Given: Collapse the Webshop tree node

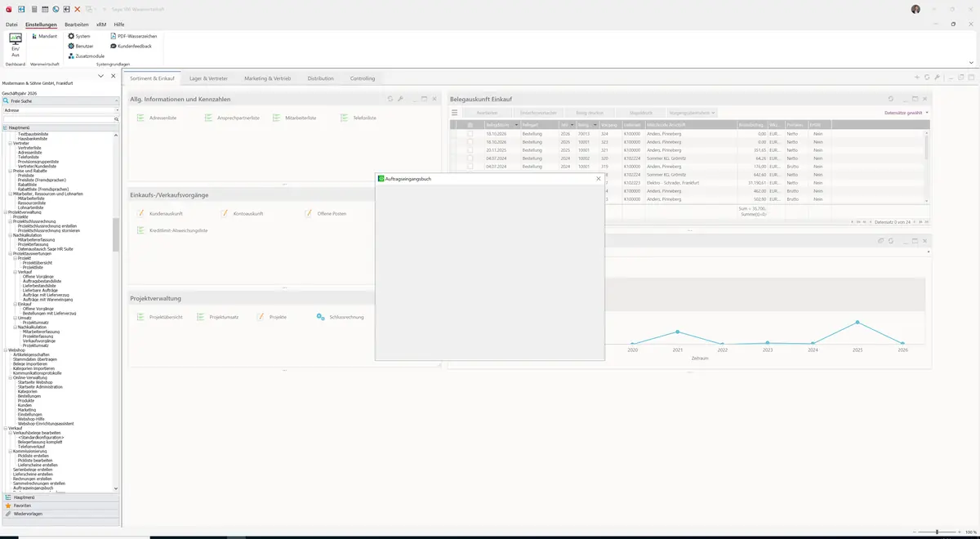Looking at the screenshot, I should click(x=5, y=350).
